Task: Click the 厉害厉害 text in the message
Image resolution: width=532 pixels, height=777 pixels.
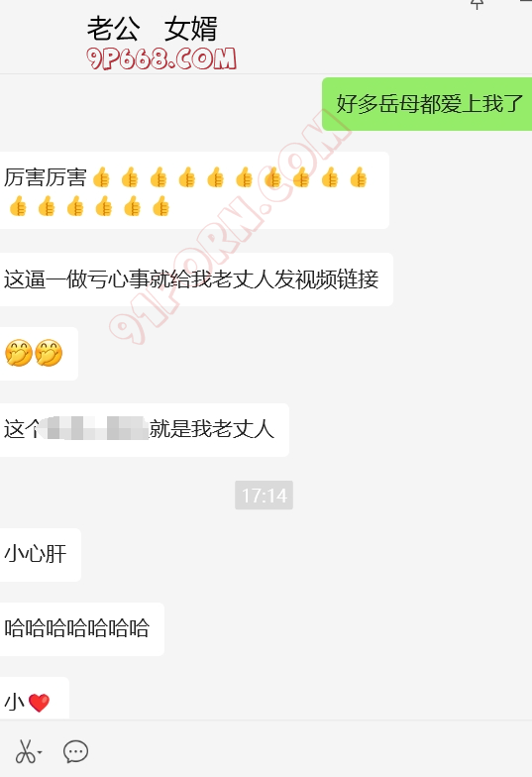Action: [x=46, y=177]
